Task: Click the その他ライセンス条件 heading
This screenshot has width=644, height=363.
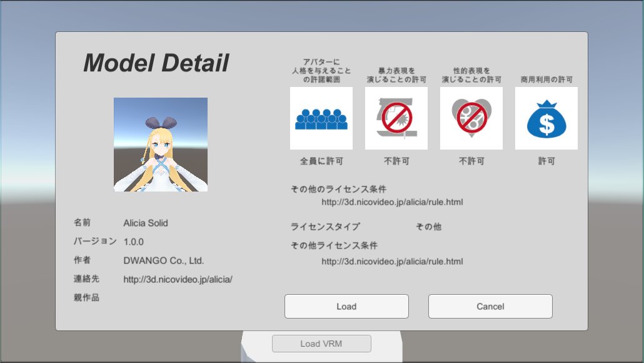Action: pyautogui.click(x=334, y=245)
